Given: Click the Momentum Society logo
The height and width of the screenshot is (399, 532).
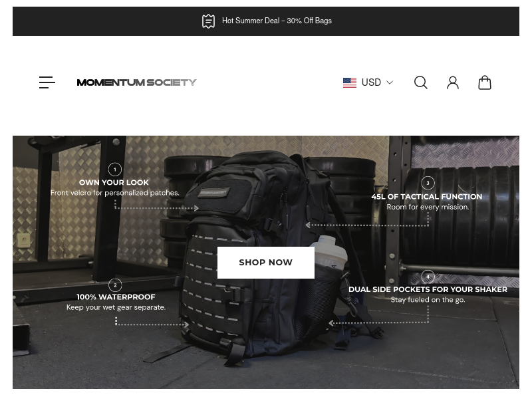Looking at the screenshot, I should (x=137, y=82).
